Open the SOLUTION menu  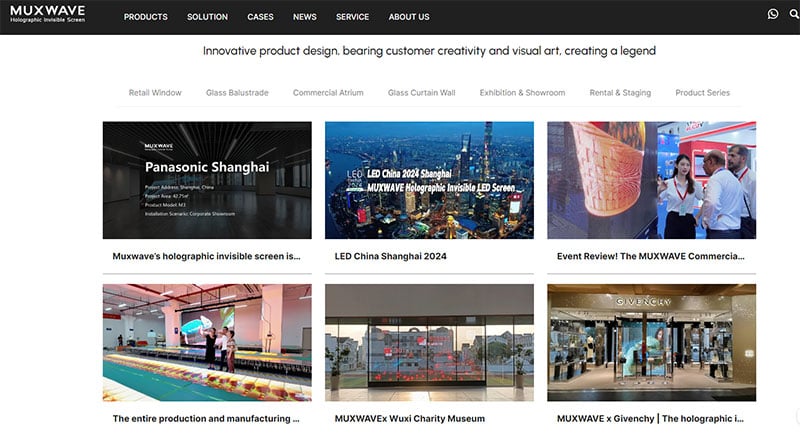(207, 17)
